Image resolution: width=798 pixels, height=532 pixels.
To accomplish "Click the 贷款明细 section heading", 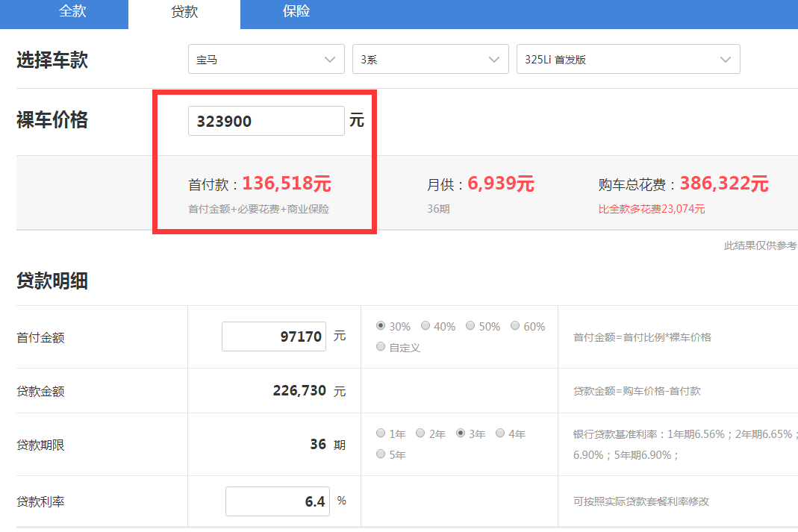I will pos(52,281).
